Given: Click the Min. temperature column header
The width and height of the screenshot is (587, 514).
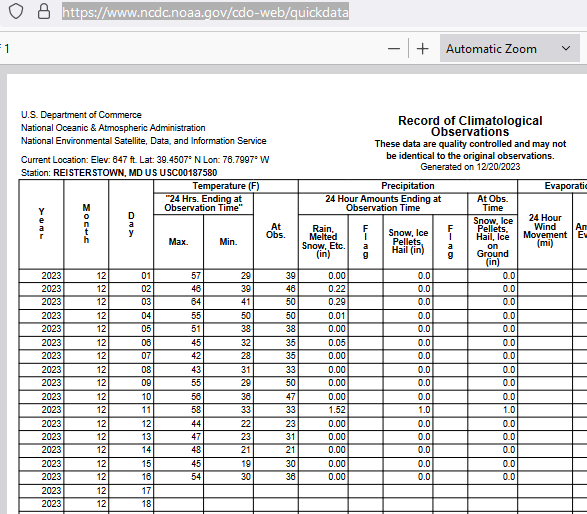Looking at the screenshot, I should click(x=228, y=242).
